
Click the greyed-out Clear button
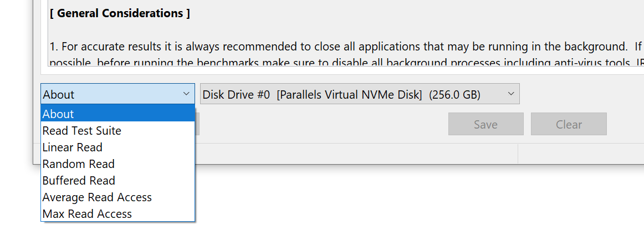coord(569,124)
